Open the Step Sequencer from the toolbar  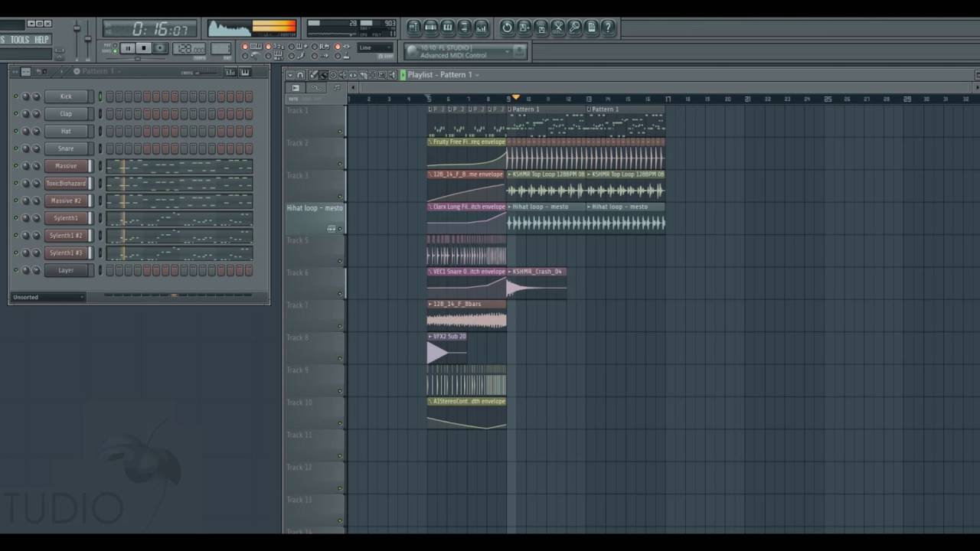click(x=431, y=28)
